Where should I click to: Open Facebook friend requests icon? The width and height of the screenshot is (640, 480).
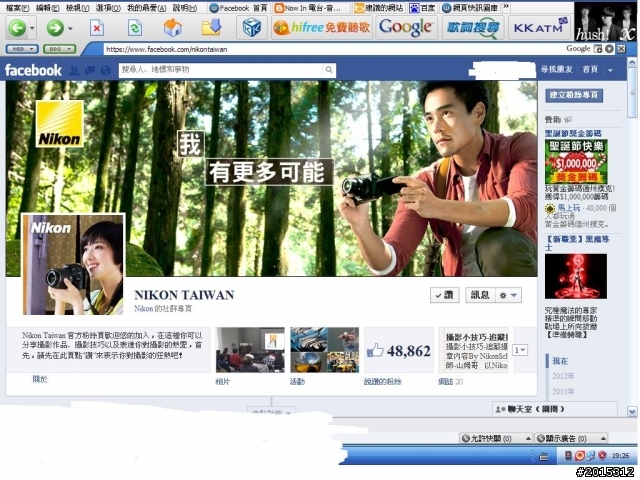74,71
